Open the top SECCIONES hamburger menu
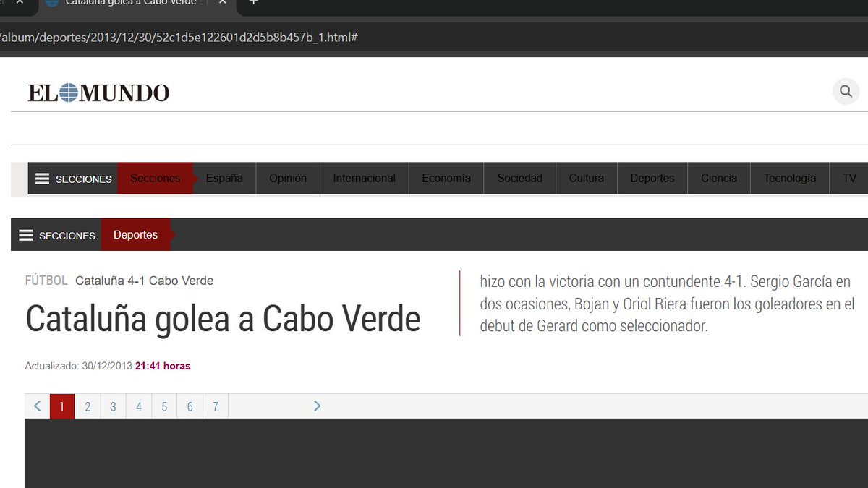Screen dimensions: 868x488 (x=73, y=179)
